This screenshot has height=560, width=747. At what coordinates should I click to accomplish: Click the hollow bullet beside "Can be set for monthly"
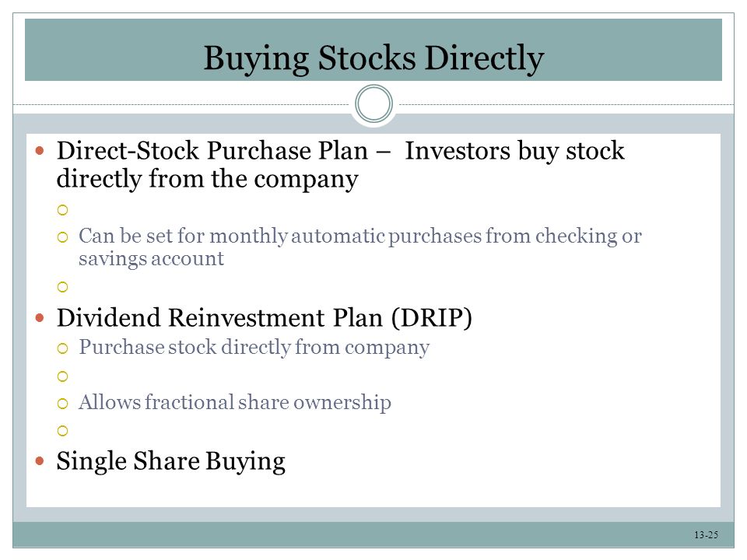[x=62, y=237]
